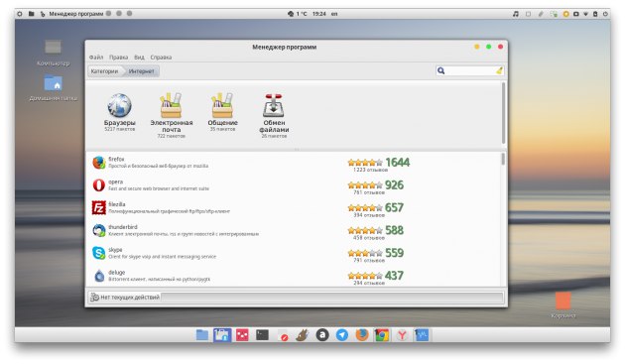Screen dimensions: 625x364
Task: Click the package list vertical scrollbar
Action: tap(503, 218)
